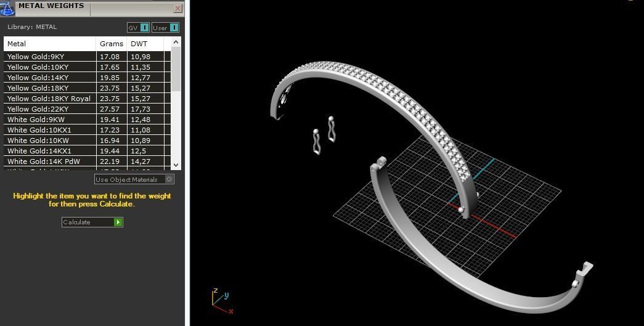Viewport: 644px width, 326px height.
Task: Select the right clasp spring piece
Action: [332, 129]
